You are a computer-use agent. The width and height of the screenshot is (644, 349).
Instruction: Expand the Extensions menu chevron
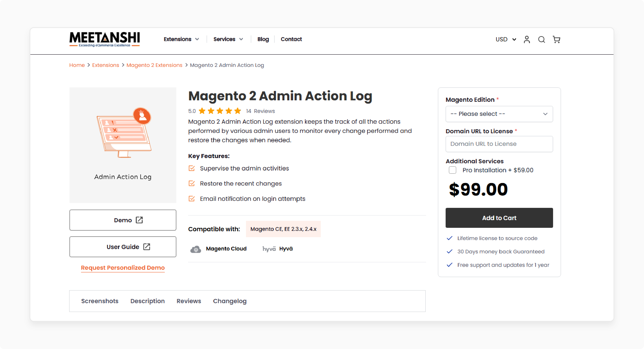click(197, 39)
